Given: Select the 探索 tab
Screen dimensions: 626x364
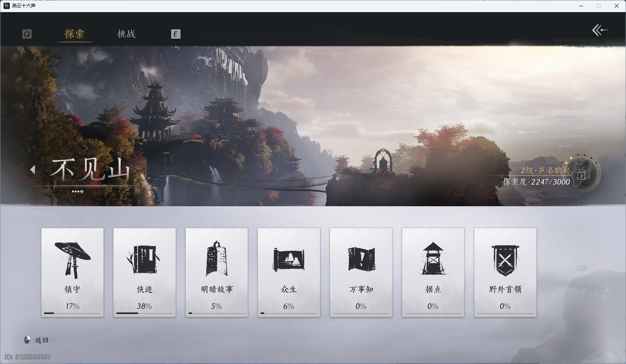Looking at the screenshot, I should click(74, 34).
